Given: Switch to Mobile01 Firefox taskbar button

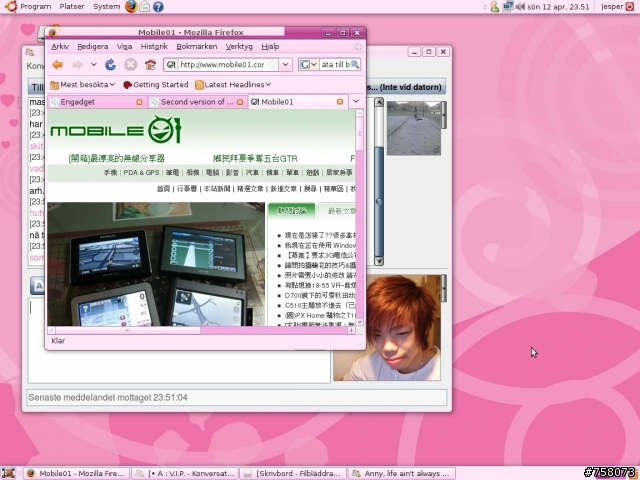Looking at the screenshot, I should 76,473.
